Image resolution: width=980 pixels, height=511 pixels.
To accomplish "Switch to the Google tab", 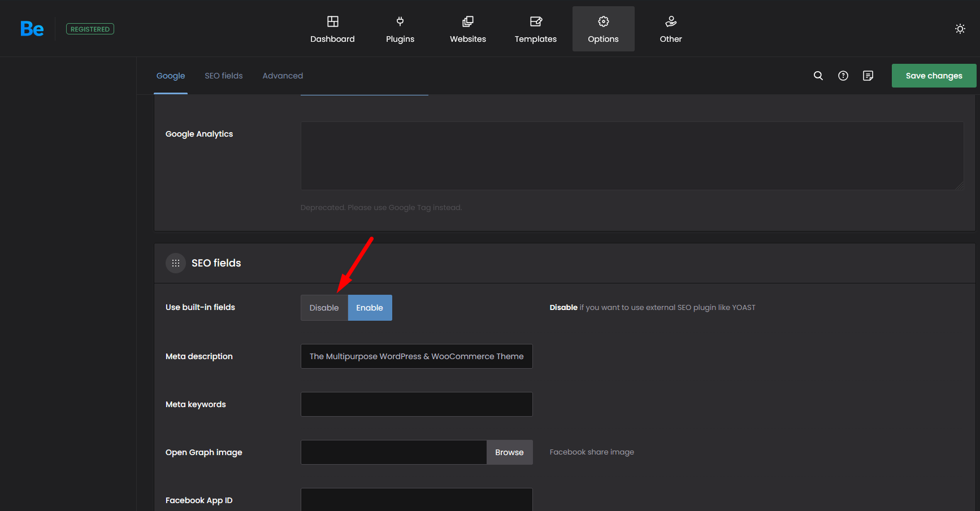I will (x=171, y=76).
